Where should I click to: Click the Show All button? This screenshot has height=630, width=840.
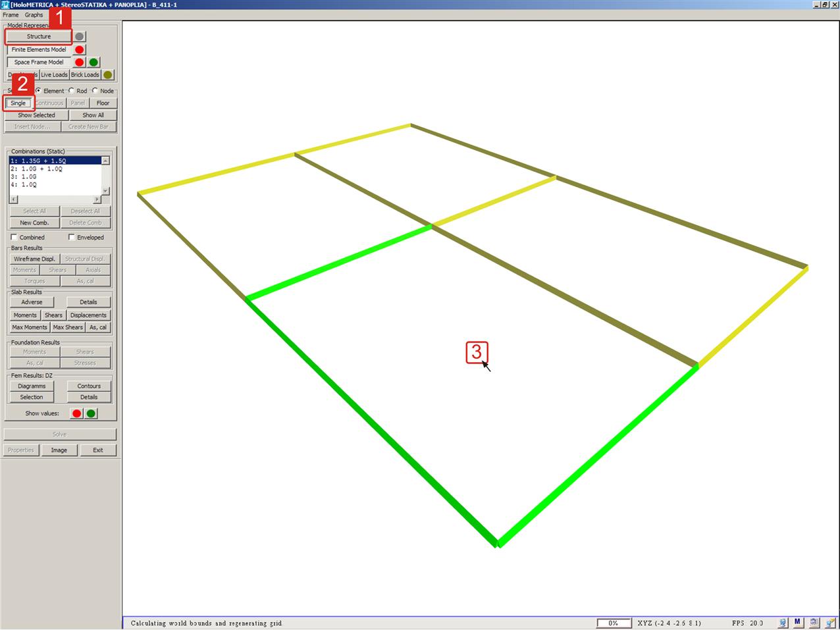click(93, 115)
